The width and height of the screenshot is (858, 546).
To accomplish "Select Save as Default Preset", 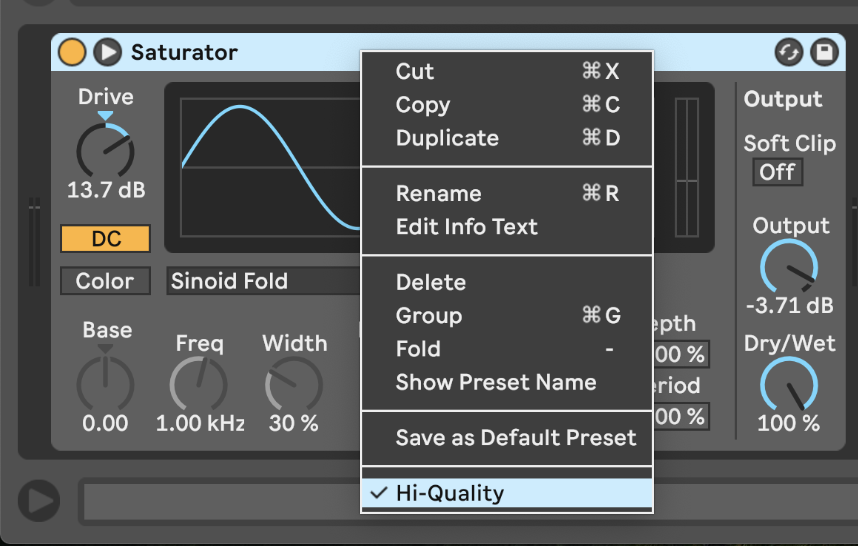I will click(x=515, y=438).
